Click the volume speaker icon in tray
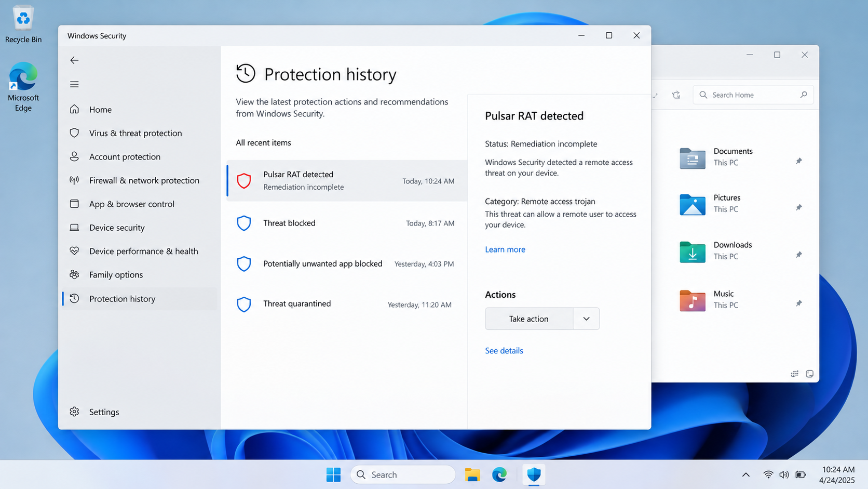This screenshot has height=489, width=868. pyautogui.click(x=784, y=474)
